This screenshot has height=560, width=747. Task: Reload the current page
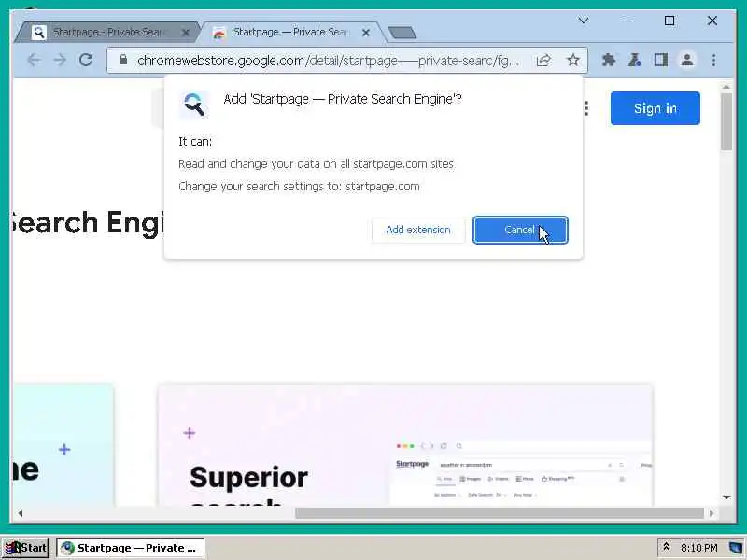86,60
